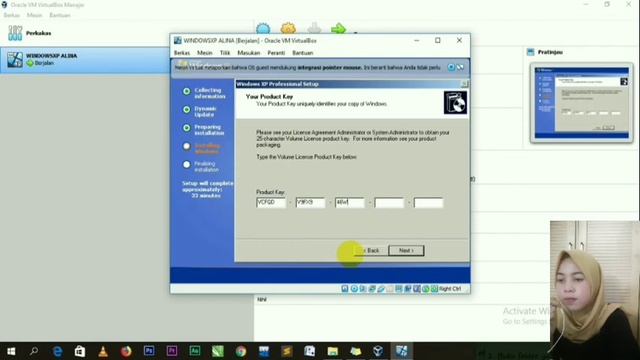Image resolution: width=640 pixels, height=360 pixels.
Task: Open the Sublime Text icon on the taskbar
Action: (287, 351)
